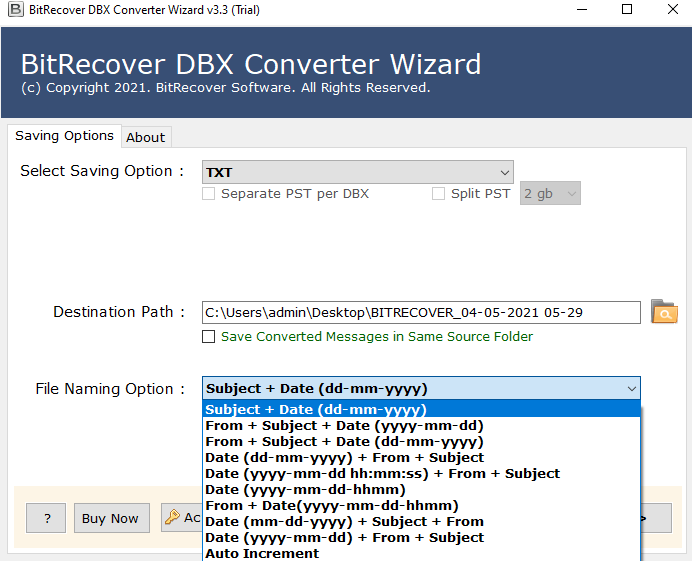Maximize the DBX Converter Wizard window
The height and width of the screenshot is (561, 692).
[627, 9]
